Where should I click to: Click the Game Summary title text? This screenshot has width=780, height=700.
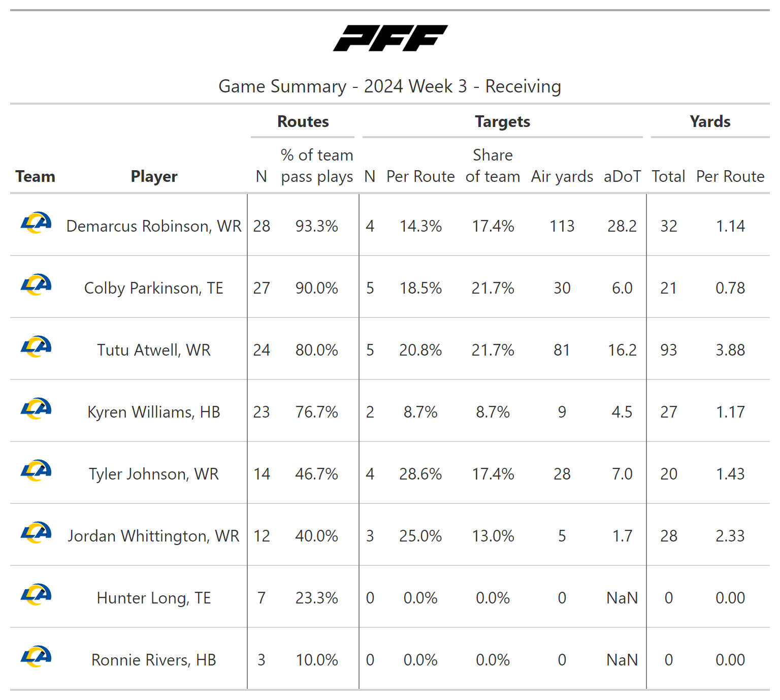[389, 86]
